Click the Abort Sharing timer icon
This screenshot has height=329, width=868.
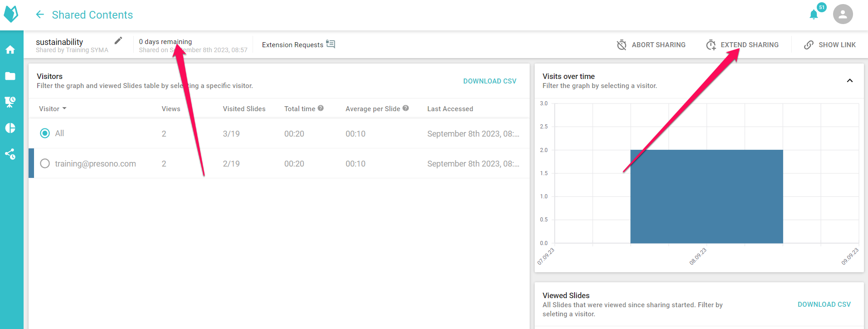click(x=622, y=44)
